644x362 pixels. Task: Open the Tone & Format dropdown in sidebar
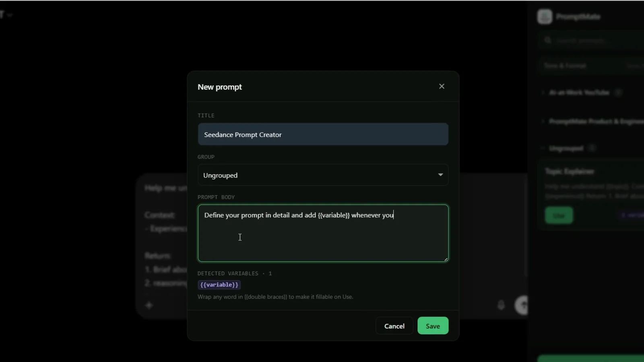(x=592, y=66)
